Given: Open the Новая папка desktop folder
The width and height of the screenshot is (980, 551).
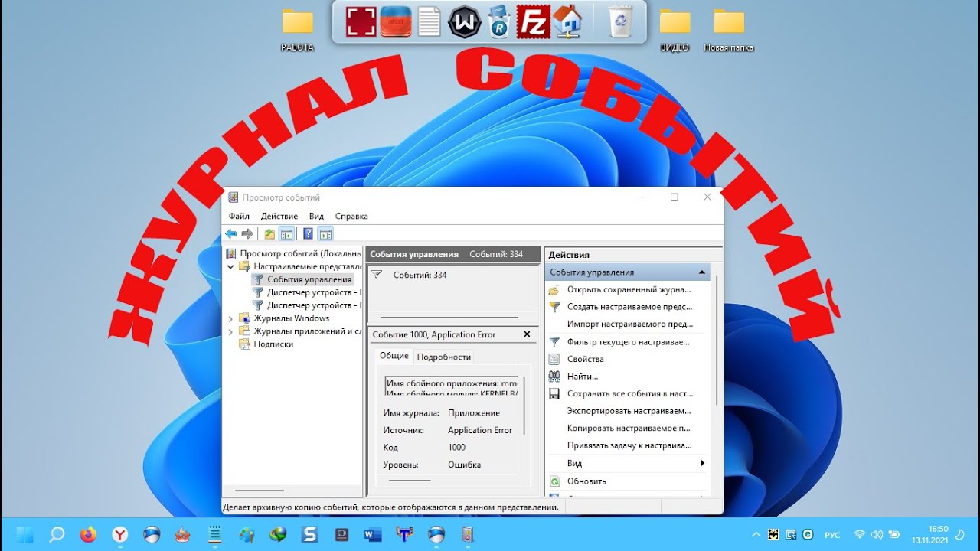Looking at the screenshot, I should click(x=728, y=31).
